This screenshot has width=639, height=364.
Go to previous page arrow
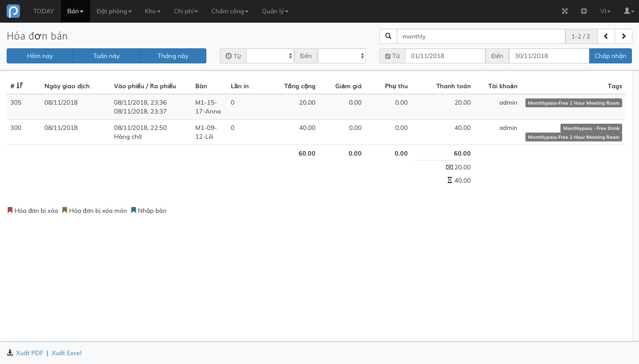click(606, 36)
